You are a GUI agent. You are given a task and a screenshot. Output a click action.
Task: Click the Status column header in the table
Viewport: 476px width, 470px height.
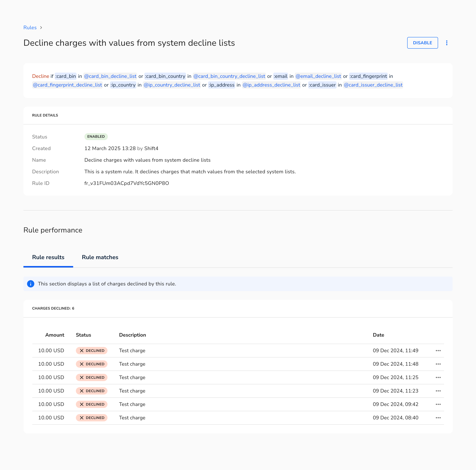pyautogui.click(x=84, y=335)
